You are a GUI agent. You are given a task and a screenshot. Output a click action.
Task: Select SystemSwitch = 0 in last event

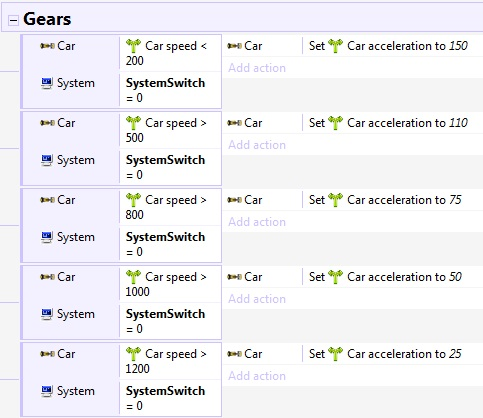170,398
